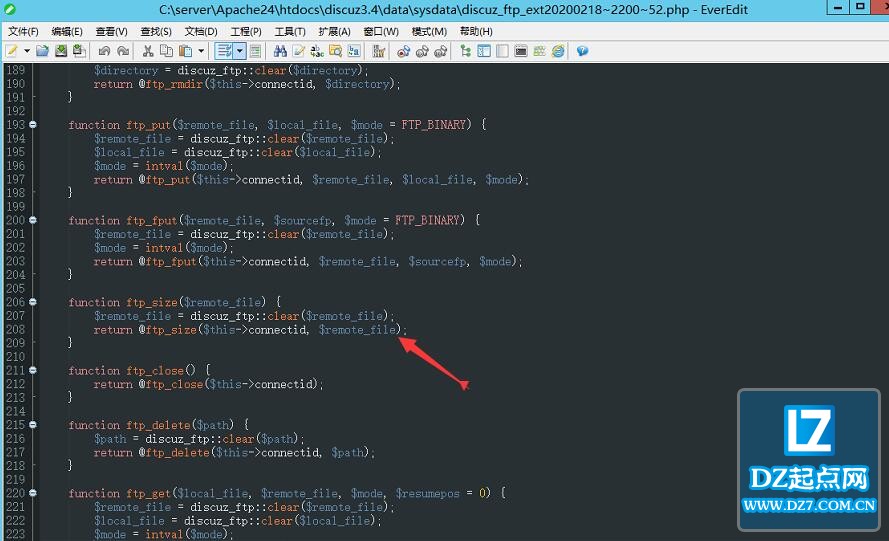
Task: Open the 编辑(E) menu
Action: coord(67,31)
